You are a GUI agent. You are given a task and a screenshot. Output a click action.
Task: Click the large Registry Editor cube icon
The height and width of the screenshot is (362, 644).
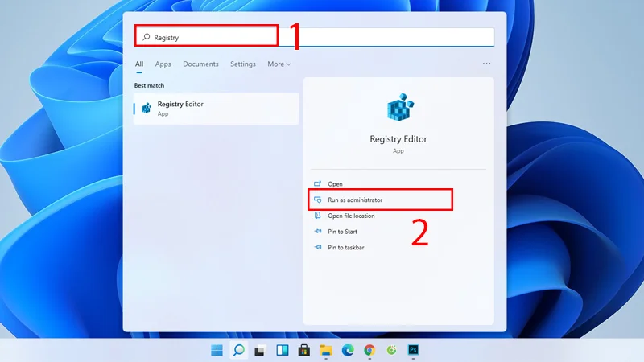pyautogui.click(x=400, y=107)
